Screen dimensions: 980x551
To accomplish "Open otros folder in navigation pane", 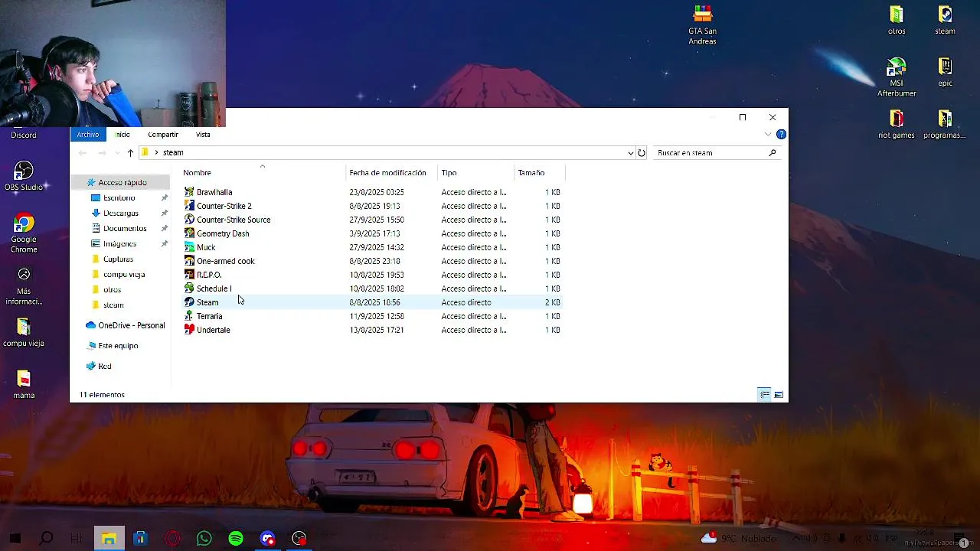I will click(112, 290).
